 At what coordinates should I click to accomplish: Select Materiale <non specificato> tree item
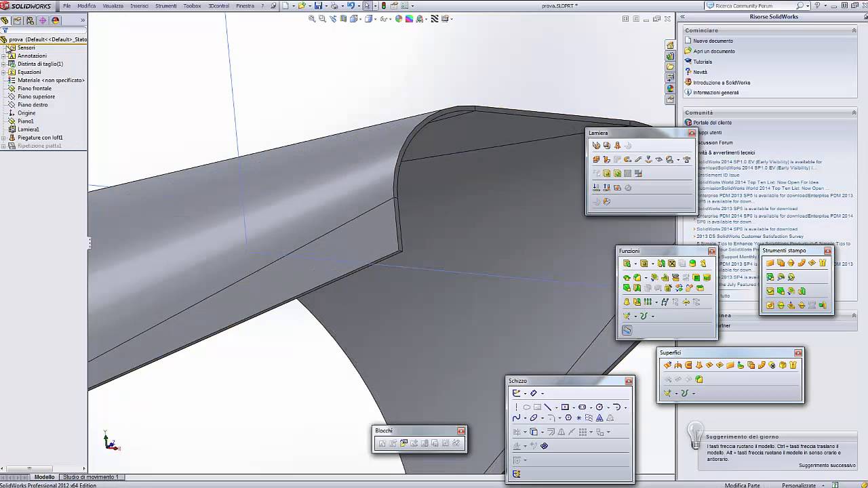coord(51,80)
